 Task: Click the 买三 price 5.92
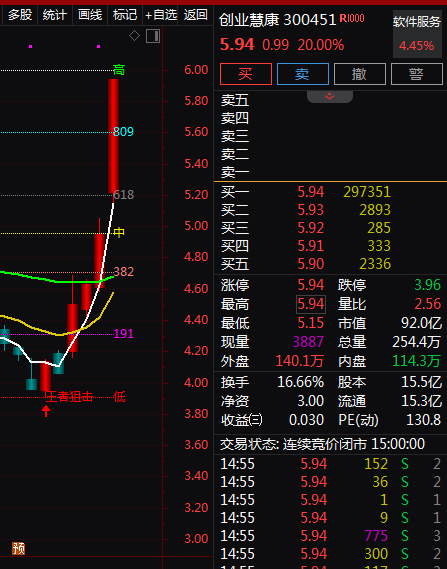[311, 228]
